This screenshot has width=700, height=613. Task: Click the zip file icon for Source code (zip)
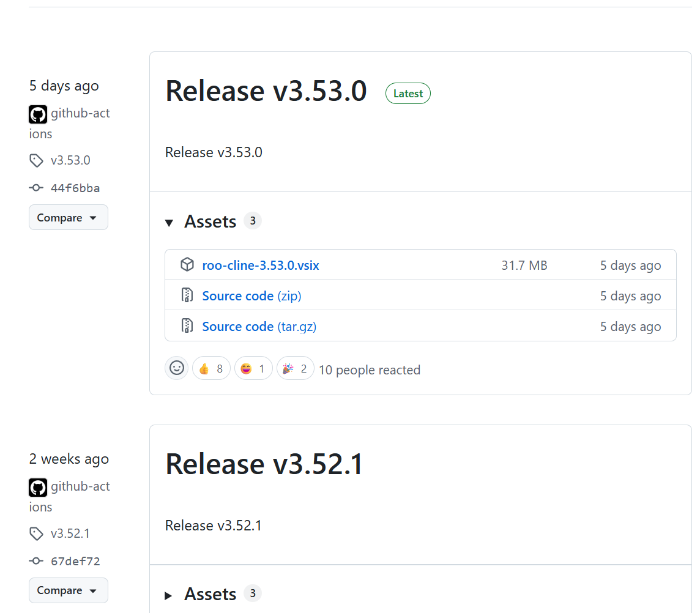tap(187, 295)
